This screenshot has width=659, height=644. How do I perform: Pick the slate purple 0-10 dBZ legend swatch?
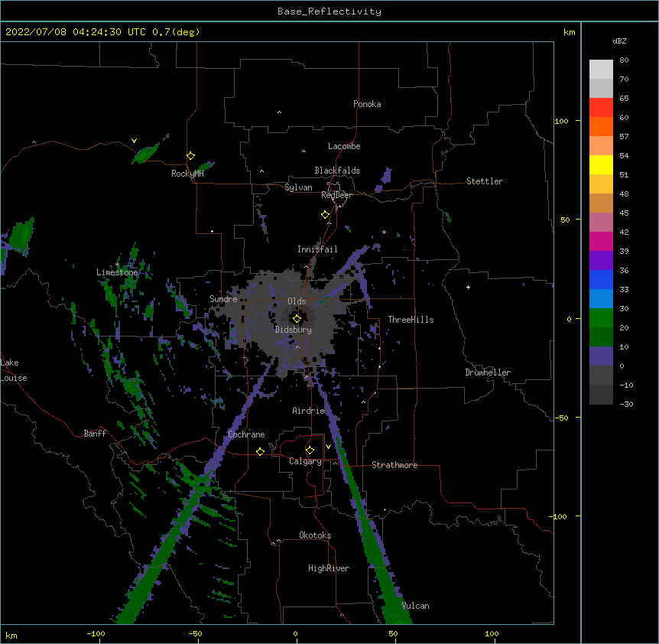(x=601, y=356)
